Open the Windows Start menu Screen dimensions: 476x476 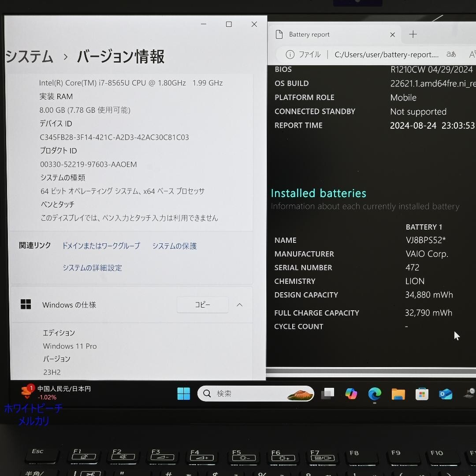pyautogui.click(x=184, y=394)
